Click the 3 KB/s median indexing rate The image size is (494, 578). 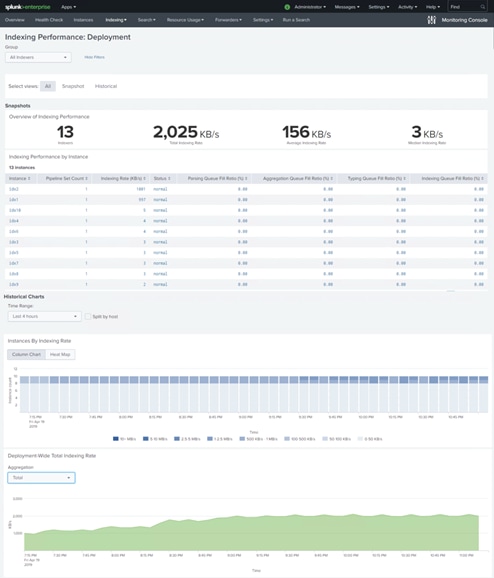(427, 132)
